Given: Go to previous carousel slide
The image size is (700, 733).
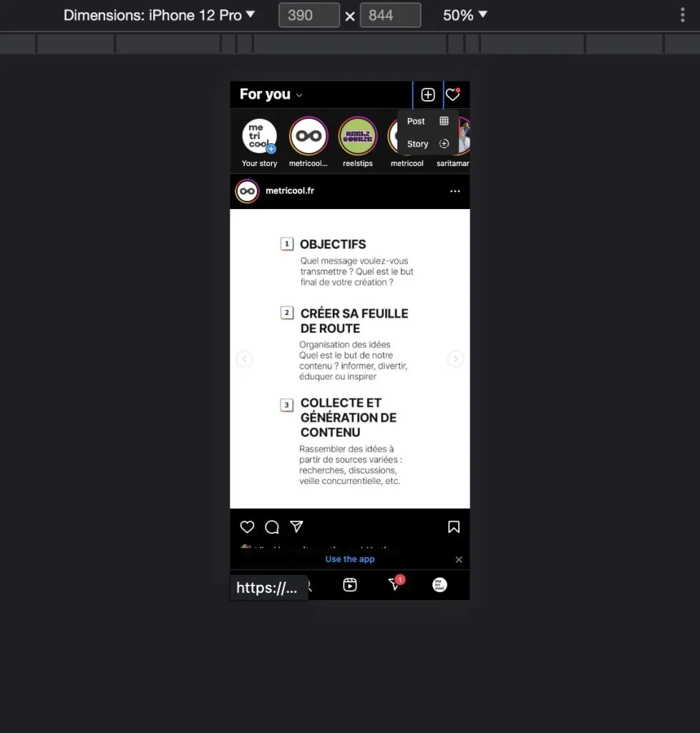Looking at the screenshot, I should coord(244,359).
